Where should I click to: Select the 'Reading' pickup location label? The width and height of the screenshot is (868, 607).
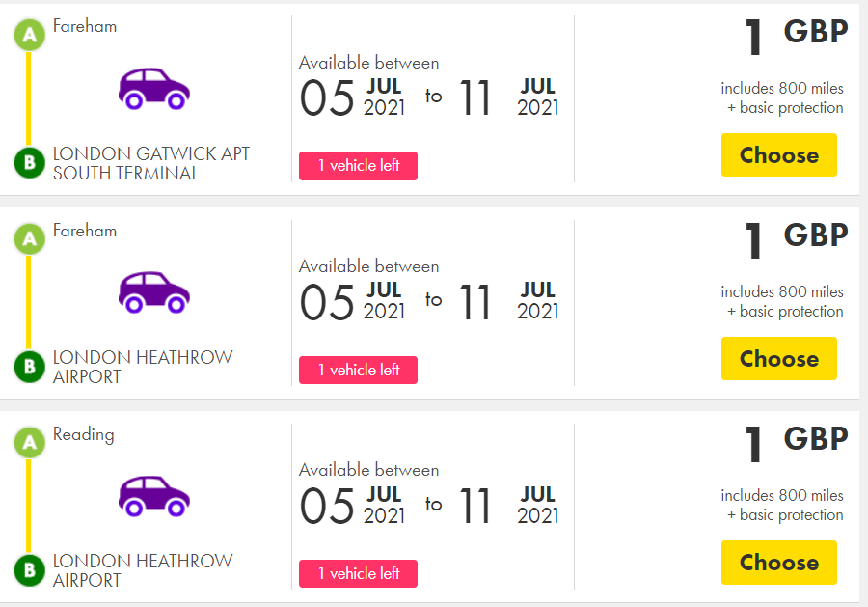[x=84, y=434]
